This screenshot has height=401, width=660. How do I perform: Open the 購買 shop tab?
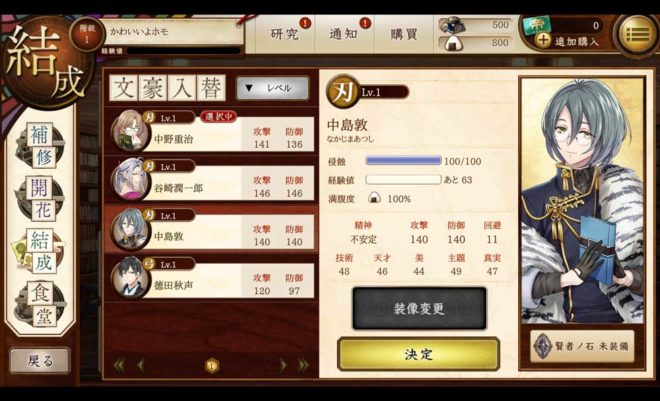[403, 34]
